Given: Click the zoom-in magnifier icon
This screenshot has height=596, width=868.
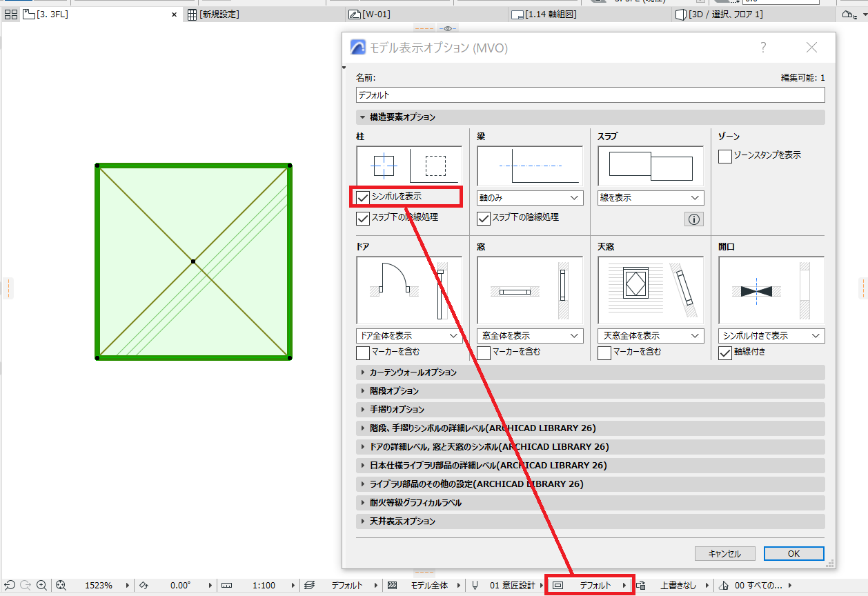Looking at the screenshot, I should click(42, 586).
